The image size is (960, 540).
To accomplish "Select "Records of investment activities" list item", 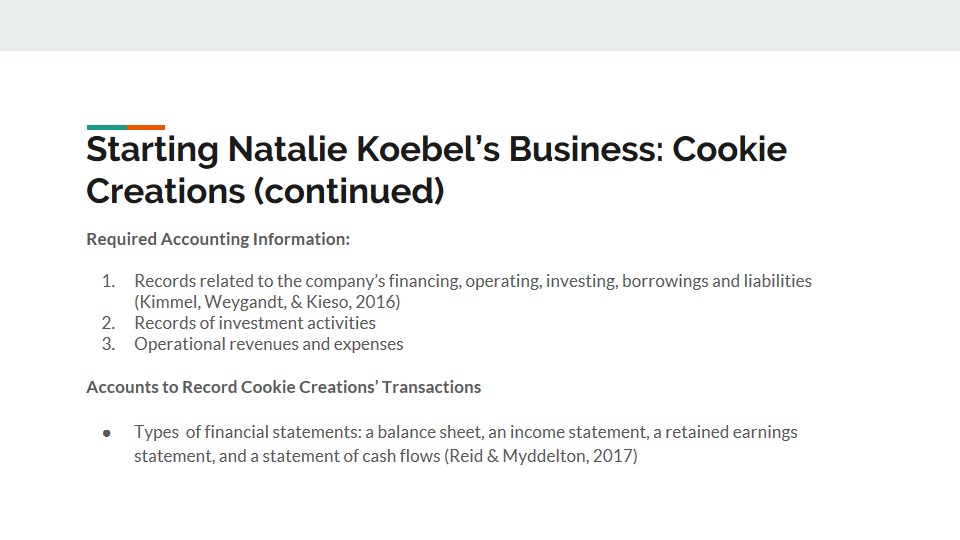I will (255, 323).
